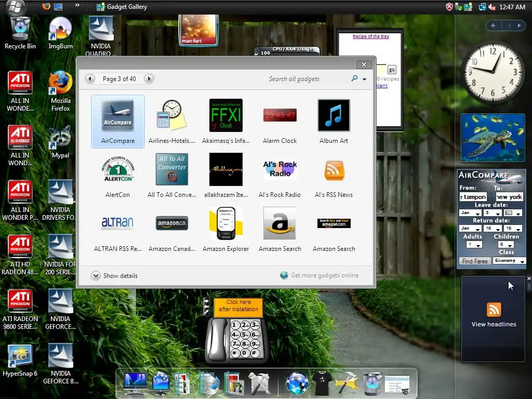The image size is (532, 399).
Task: Click the black t-shirt icon in dock
Action: [x=322, y=383]
